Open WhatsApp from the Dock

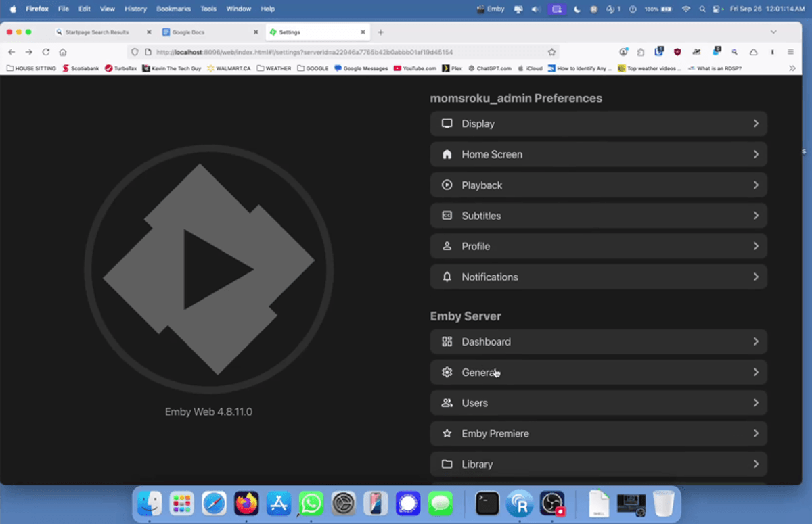click(311, 503)
